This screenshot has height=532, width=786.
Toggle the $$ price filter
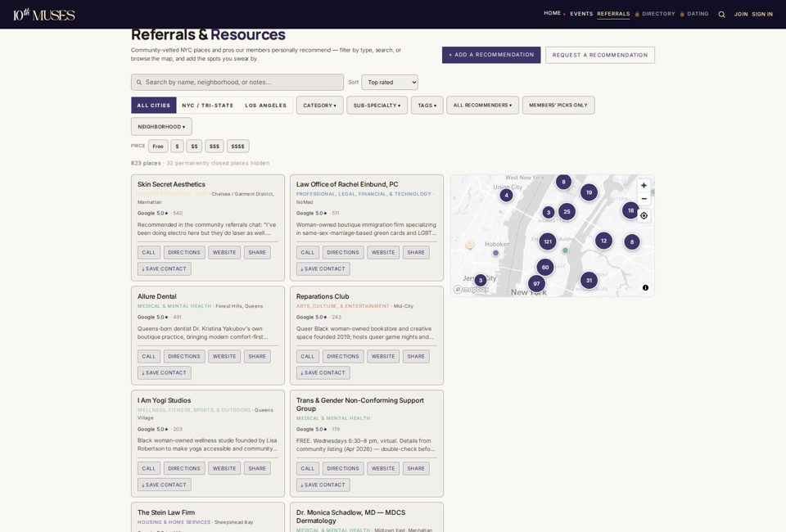(194, 147)
